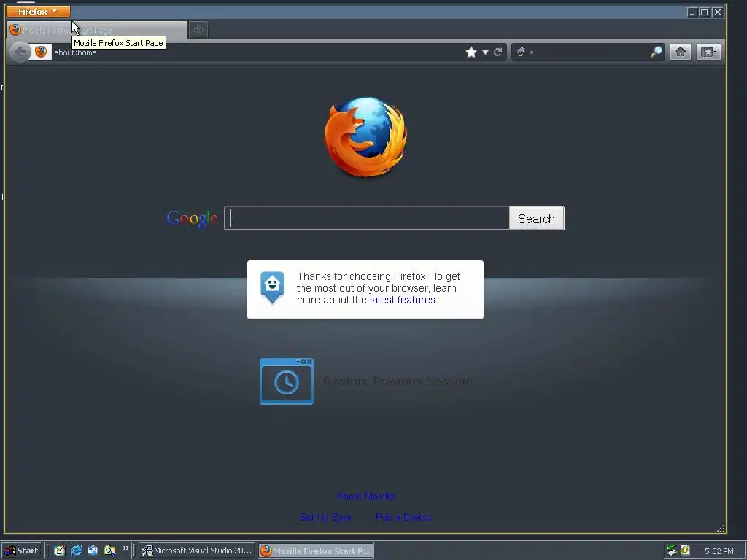Click the Google logo beside search
This screenshot has height=560, width=747.
click(193, 219)
